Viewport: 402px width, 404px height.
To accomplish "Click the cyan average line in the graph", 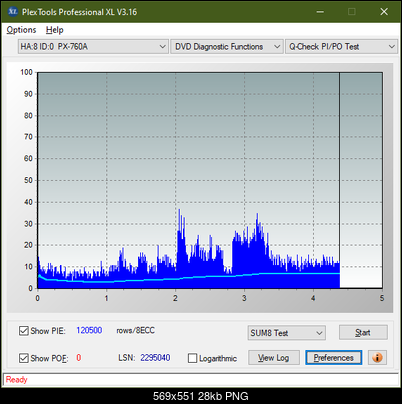I will click(x=188, y=277).
